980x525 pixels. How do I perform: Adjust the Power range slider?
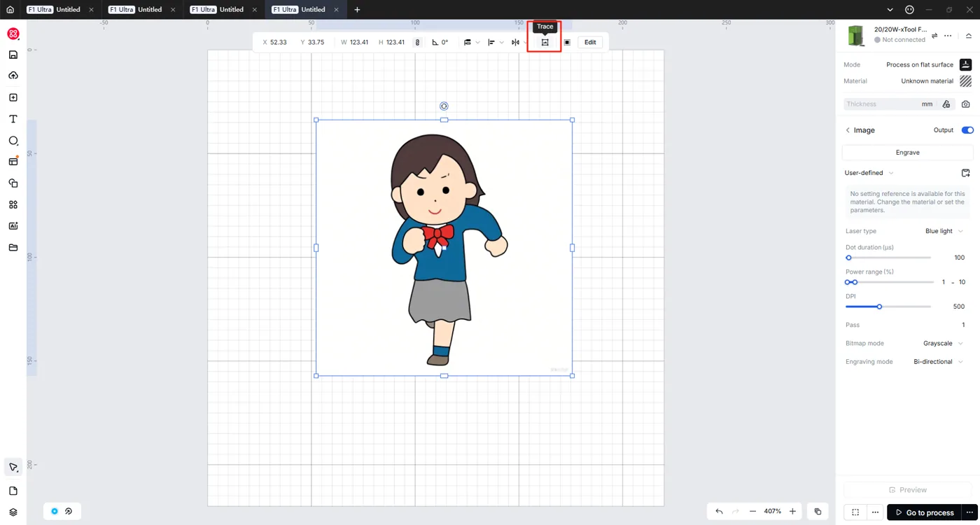(890, 282)
